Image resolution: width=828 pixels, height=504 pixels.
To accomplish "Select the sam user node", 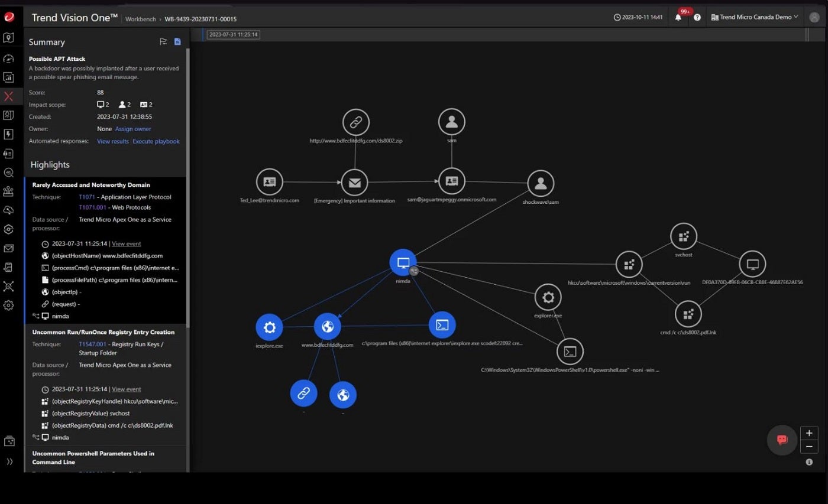I will click(452, 122).
